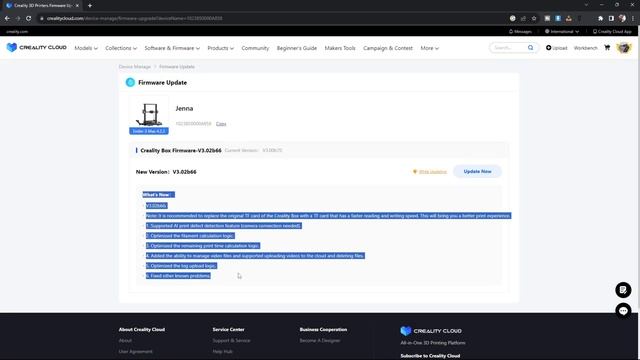This screenshot has width=640, height=360.
Task: Open the Campaign & Contest menu item
Action: 388,48
